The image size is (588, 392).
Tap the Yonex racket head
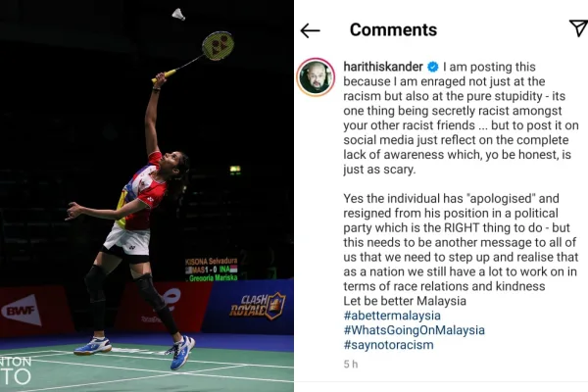click(218, 46)
